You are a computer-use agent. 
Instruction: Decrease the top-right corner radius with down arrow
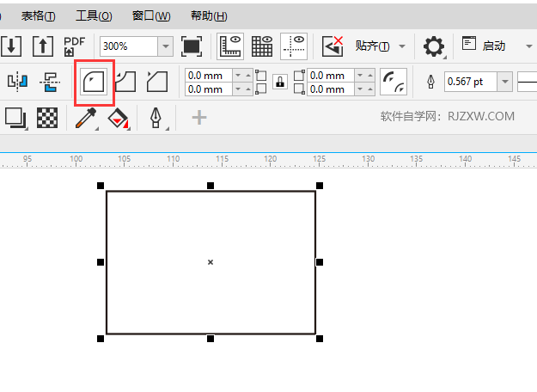360,75
